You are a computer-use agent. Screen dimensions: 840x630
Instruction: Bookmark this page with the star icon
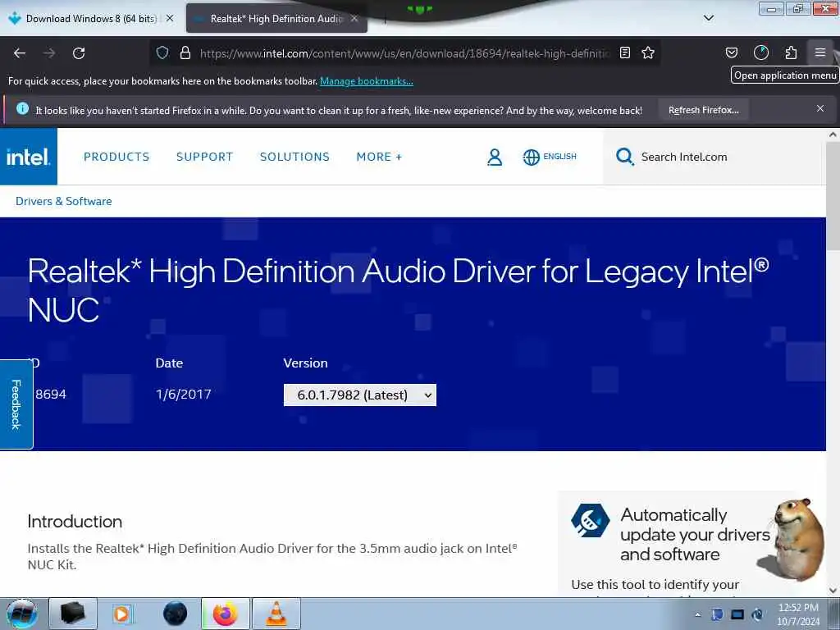tap(648, 52)
